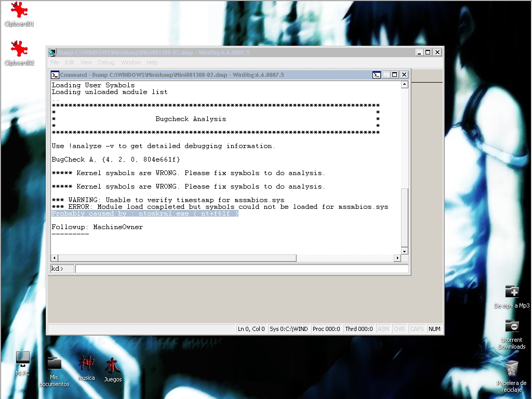Click the CAPS status bar indicator

pos(417,329)
